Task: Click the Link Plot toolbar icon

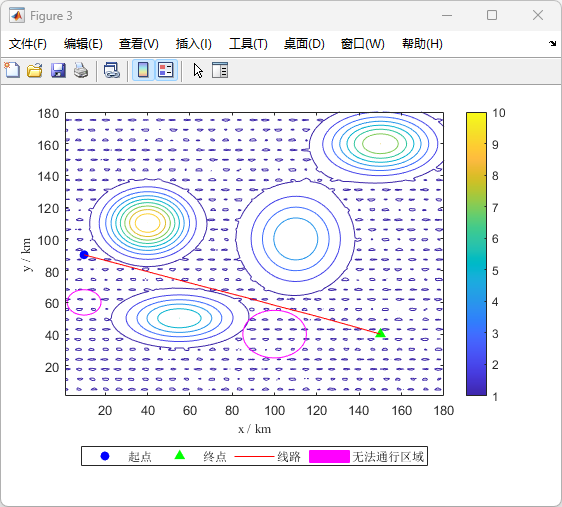Action: pyautogui.click(x=111, y=70)
